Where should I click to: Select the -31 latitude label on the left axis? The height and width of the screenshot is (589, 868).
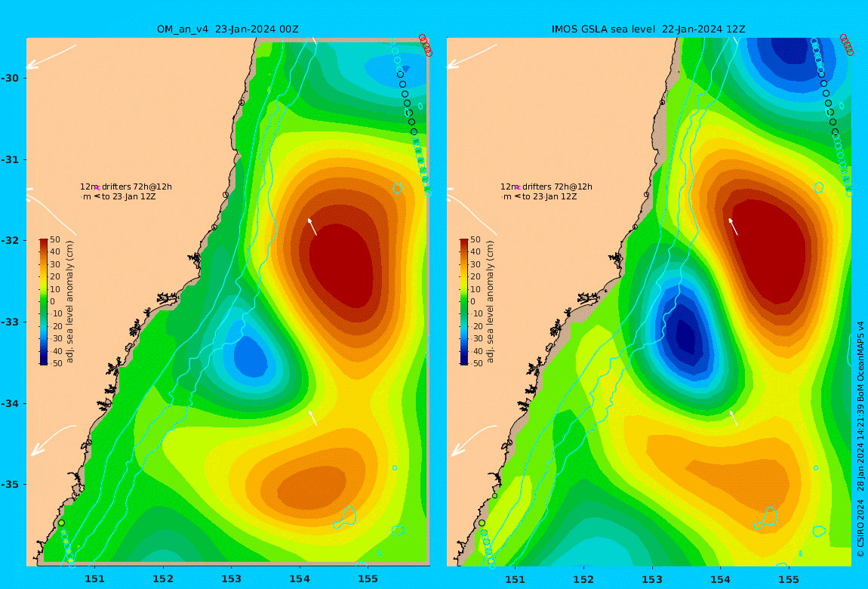(10, 159)
